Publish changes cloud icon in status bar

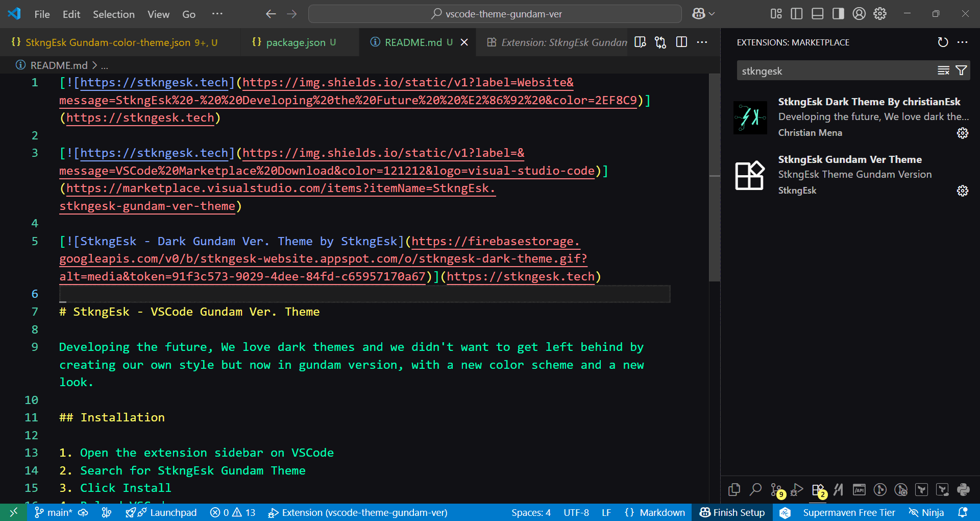point(83,512)
